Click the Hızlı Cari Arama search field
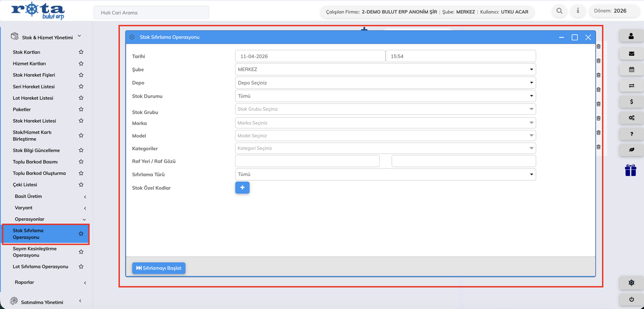Screen dimensions: 644x309 151,13
